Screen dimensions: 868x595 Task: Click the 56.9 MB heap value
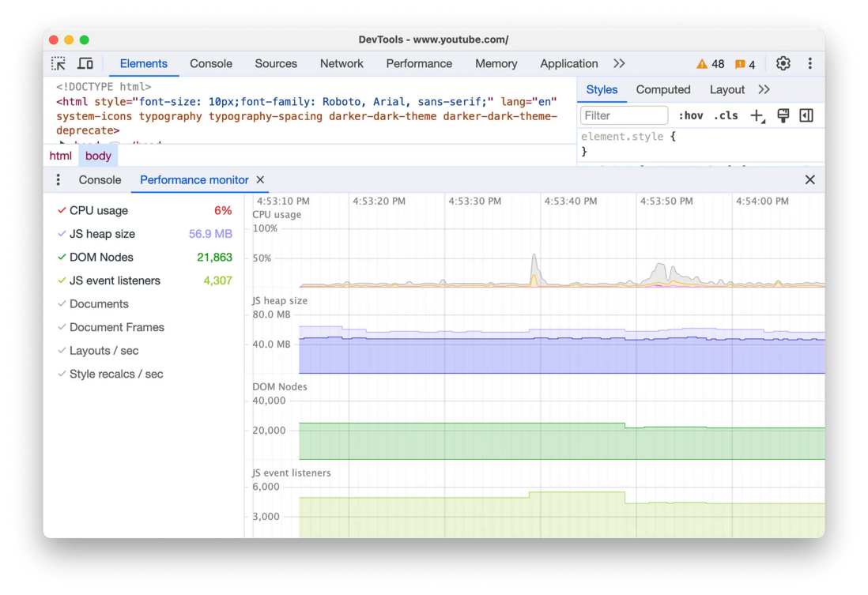(210, 234)
